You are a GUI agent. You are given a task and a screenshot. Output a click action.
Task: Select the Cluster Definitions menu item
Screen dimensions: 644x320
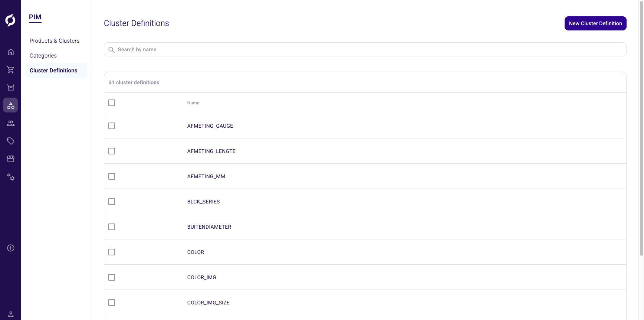coord(56,71)
